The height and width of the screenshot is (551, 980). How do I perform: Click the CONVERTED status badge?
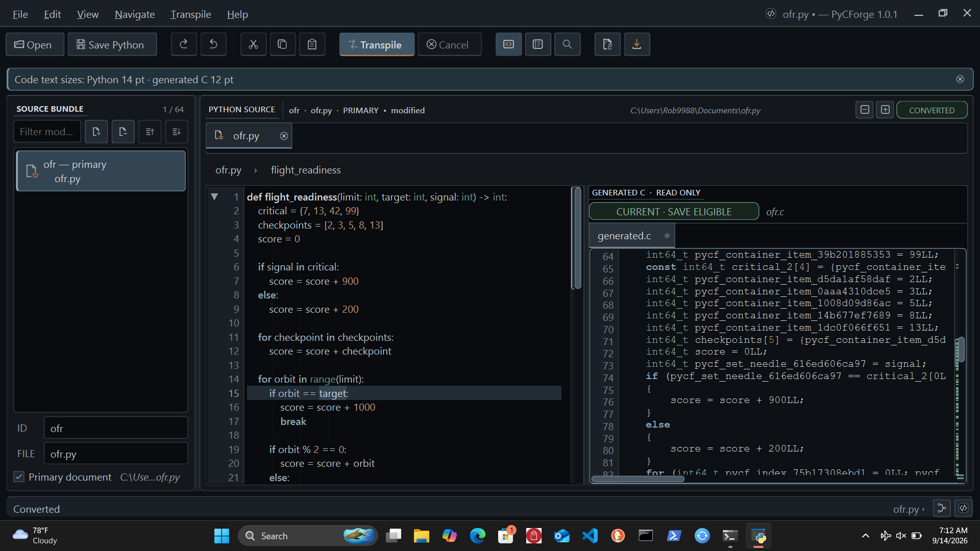point(932,110)
